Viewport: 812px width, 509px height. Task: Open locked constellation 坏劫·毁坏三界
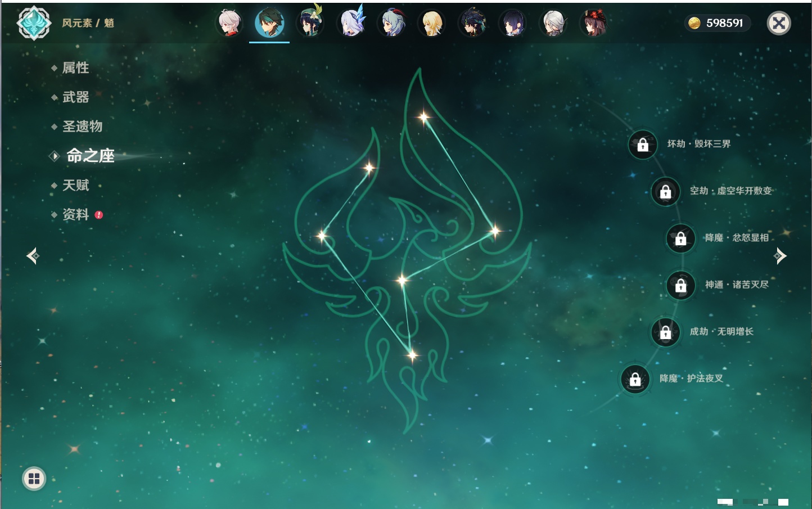[642, 145]
